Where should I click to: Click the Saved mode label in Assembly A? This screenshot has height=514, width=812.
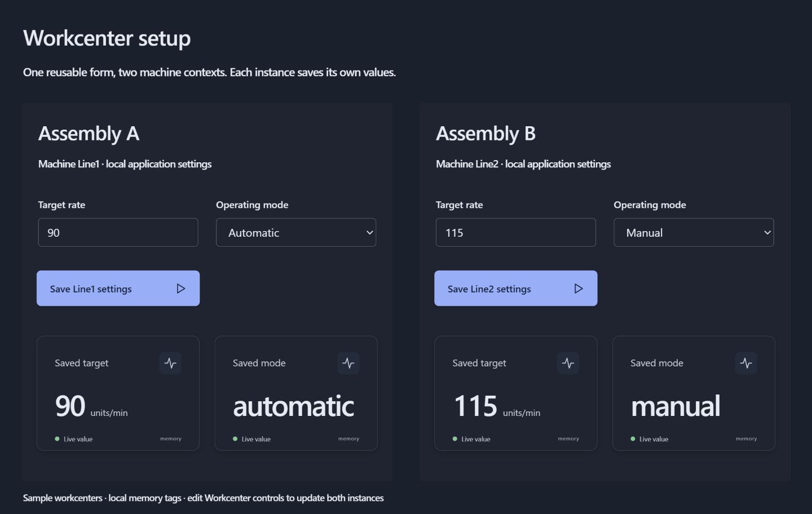pyautogui.click(x=259, y=363)
